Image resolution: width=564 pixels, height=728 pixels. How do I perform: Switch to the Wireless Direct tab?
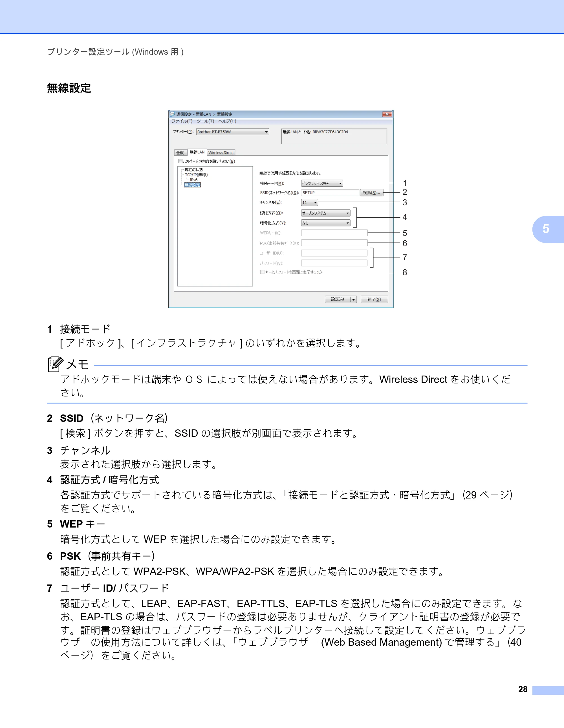pos(221,153)
